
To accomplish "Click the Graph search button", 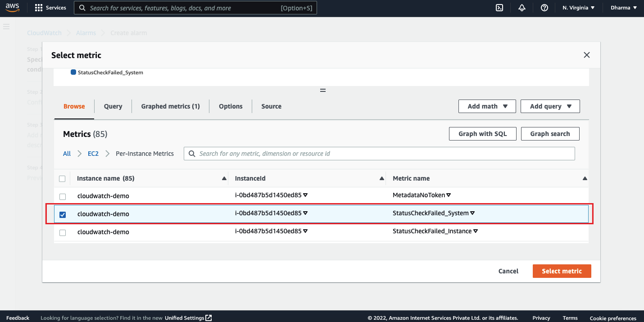I will tap(550, 134).
